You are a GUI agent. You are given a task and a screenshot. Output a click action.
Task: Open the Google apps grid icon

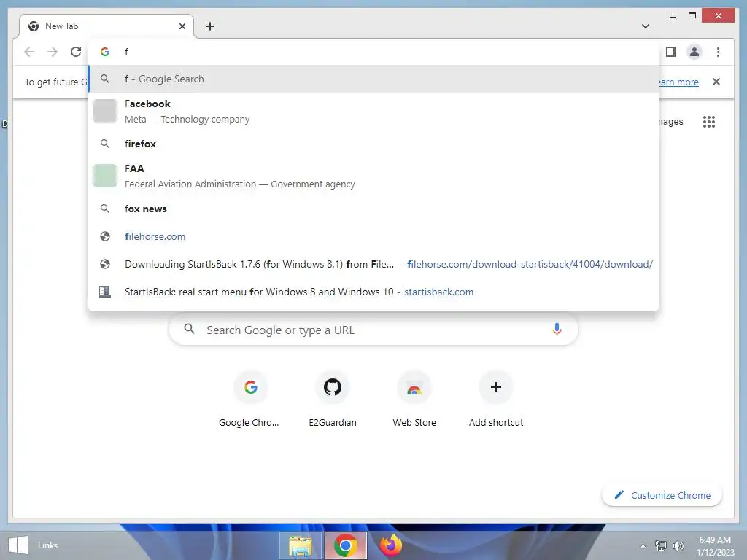tap(709, 122)
